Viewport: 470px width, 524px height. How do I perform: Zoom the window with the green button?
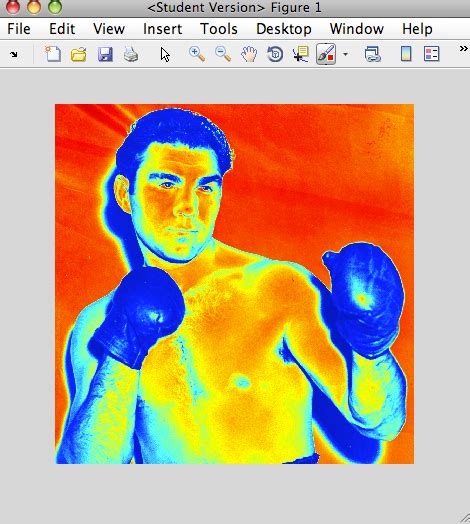[55, 6]
